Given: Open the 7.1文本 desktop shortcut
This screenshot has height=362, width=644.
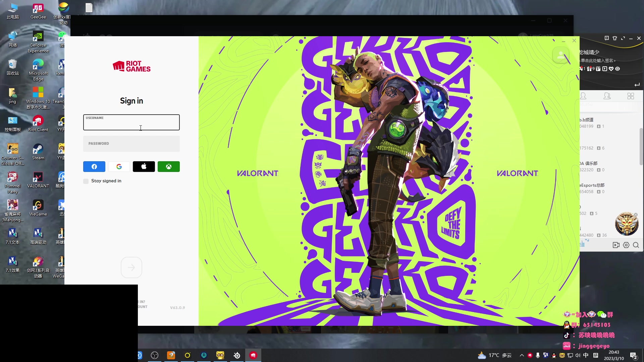Looking at the screenshot, I should pyautogui.click(x=13, y=236).
